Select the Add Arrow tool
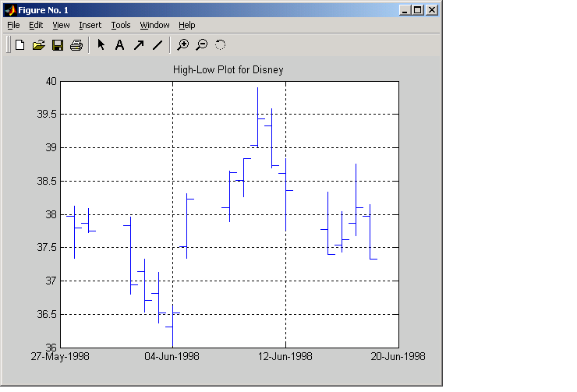 139,45
